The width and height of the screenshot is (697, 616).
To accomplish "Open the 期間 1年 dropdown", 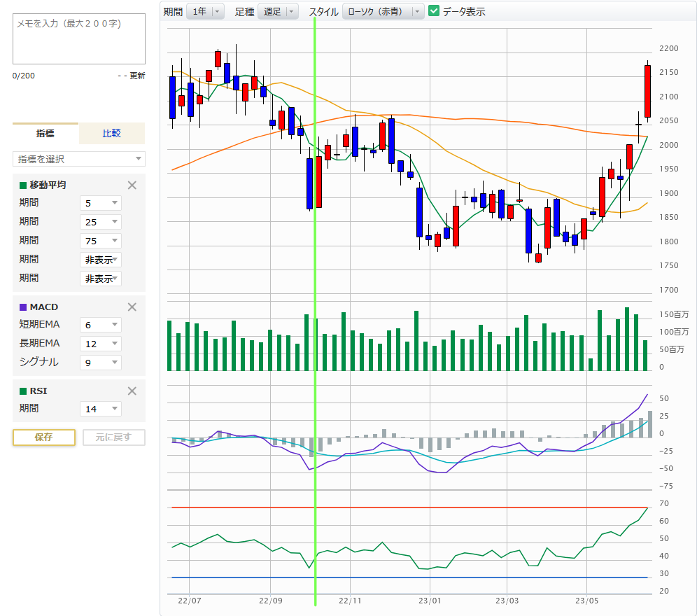I will click(x=205, y=11).
